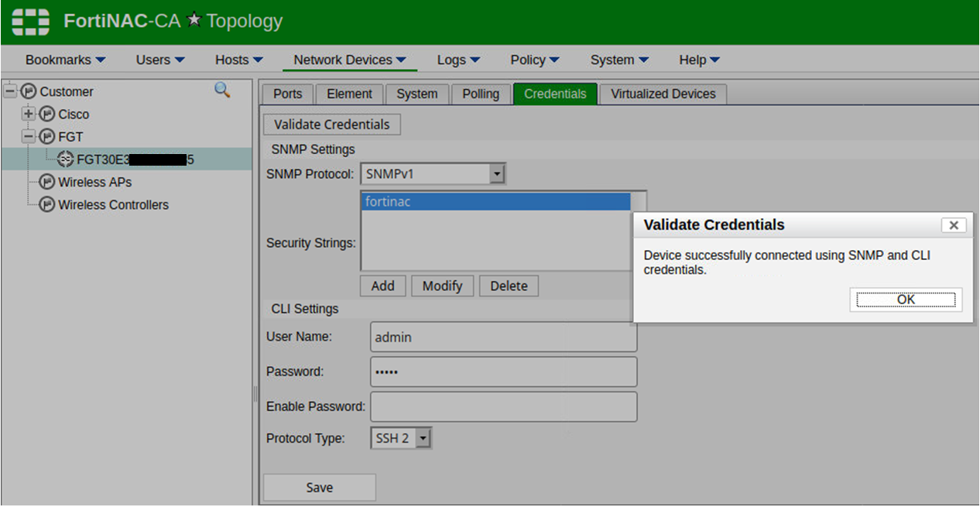Select the FGT30E device icon in tree
Screen dimensions: 980x507
coord(66,159)
